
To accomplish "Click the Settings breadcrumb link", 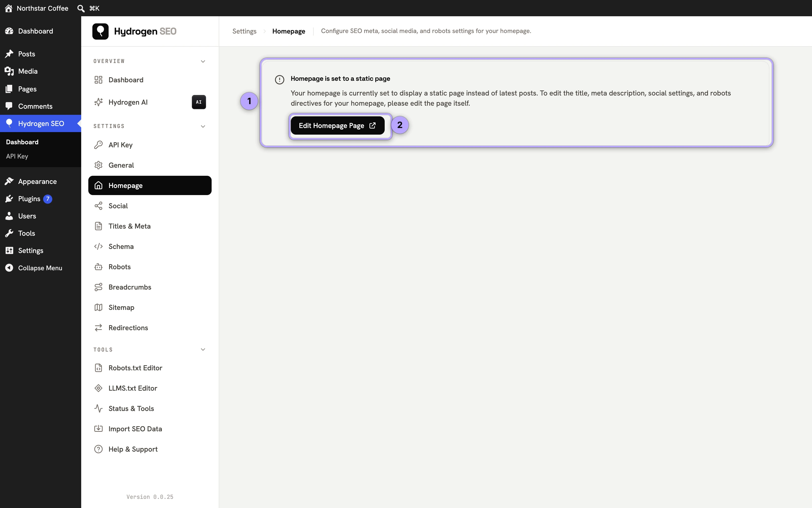I will (244, 31).
